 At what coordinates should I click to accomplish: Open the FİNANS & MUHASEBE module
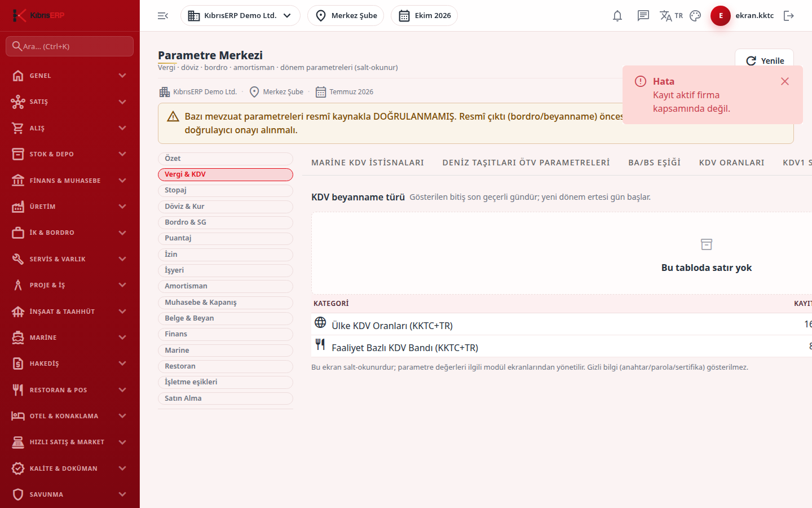[70, 181]
